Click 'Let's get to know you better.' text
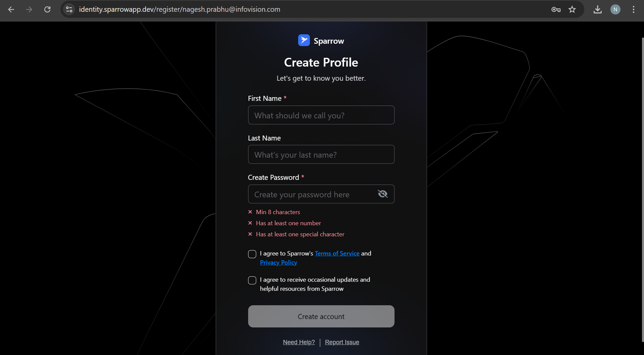Image resolution: width=644 pixels, height=355 pixels. [x=321, y=78]
